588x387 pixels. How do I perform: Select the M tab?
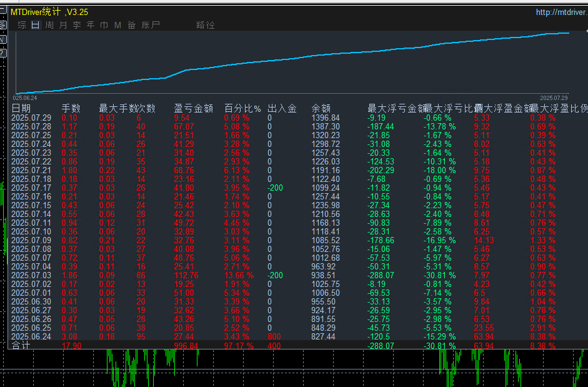117,25
